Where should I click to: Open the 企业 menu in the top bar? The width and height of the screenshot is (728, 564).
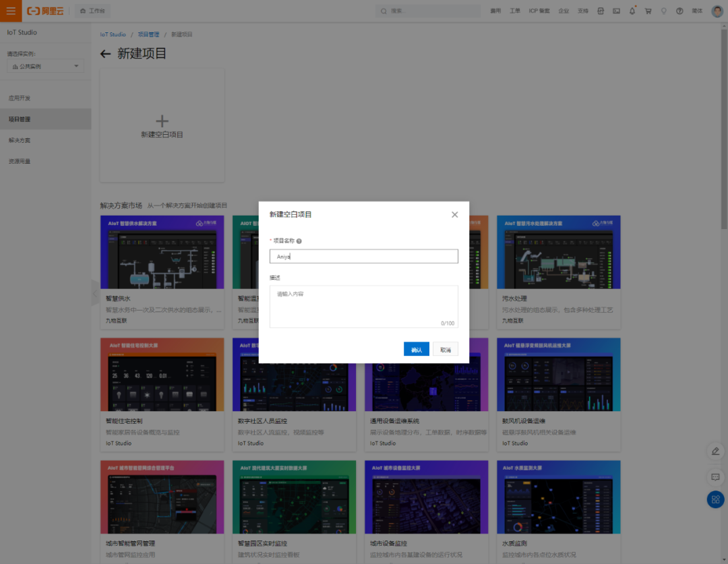(x=564, y=11)
